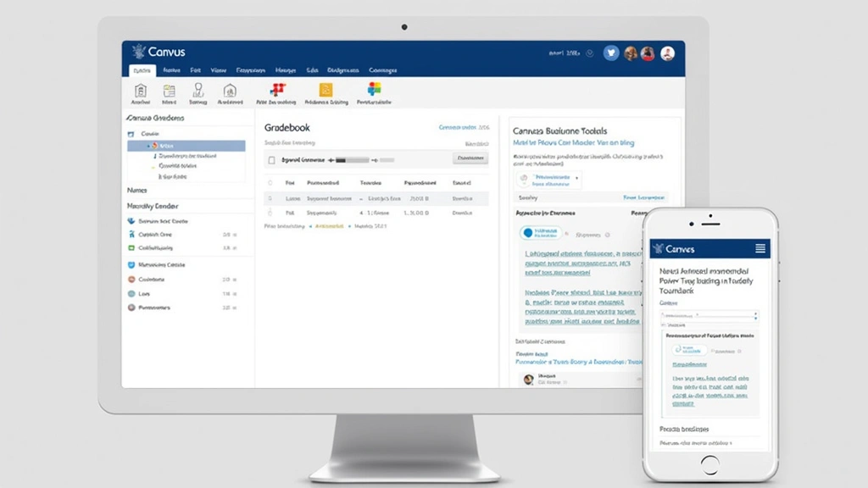
Task: Click the Download button above the Gradebook table
Action: click(470, 158)
